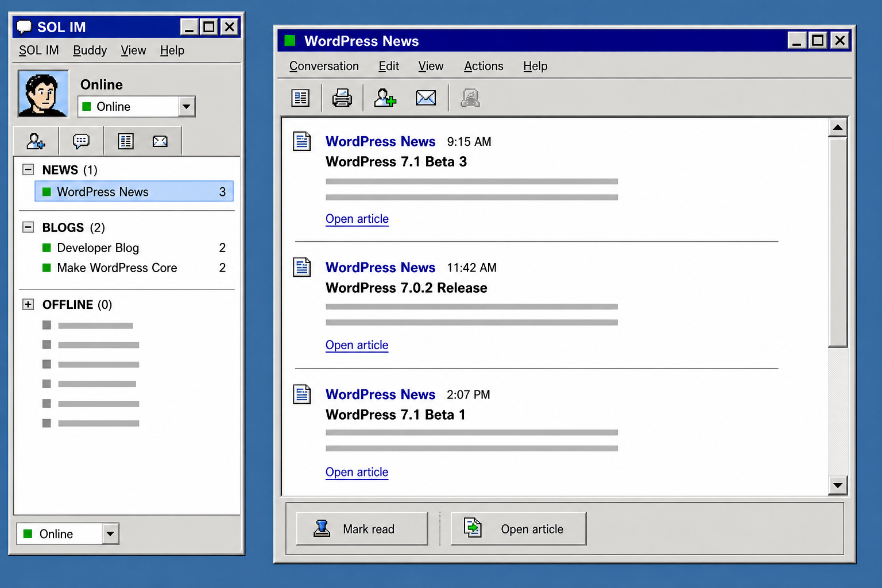Follow the Open article link under WordPress 7.1 Beta 1
This screenshot has width=882, height=588.
357,472
